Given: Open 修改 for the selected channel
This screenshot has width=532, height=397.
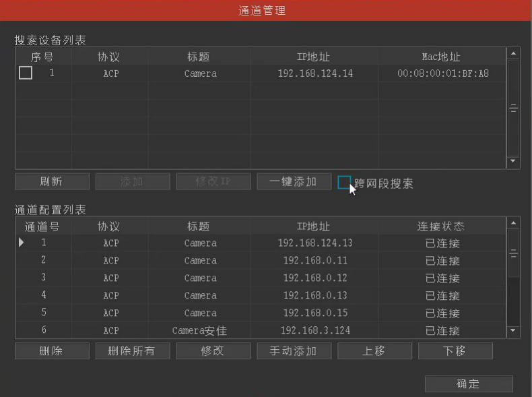Looking at the screenshot, I should (213, 350).
